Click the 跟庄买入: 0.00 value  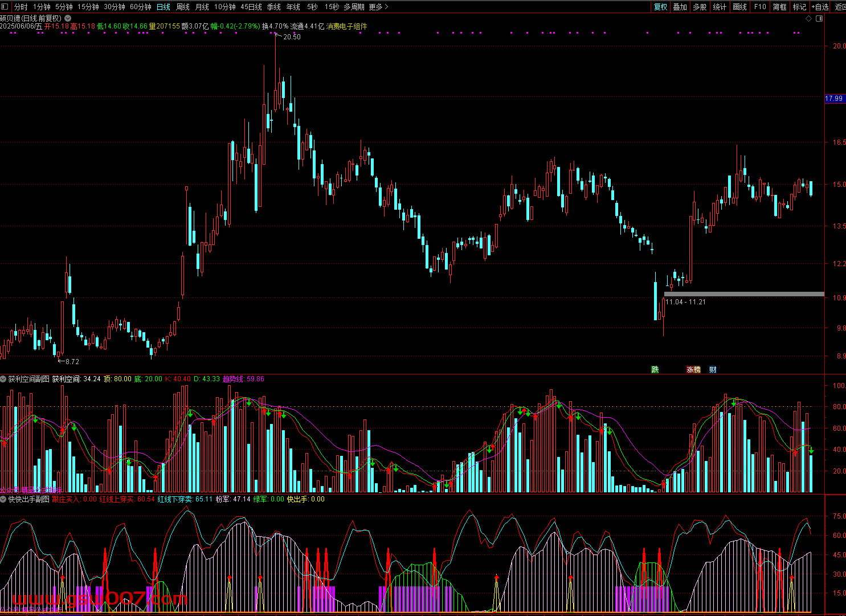75,499
